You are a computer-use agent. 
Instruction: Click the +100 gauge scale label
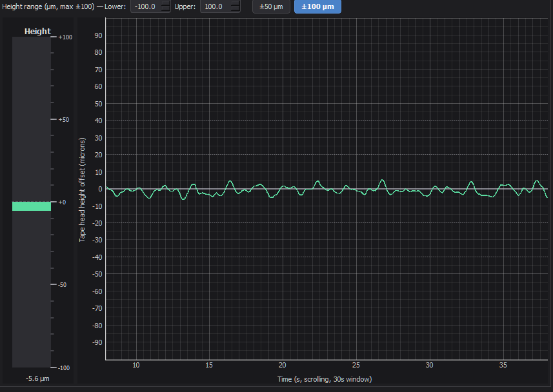(65, 37)
